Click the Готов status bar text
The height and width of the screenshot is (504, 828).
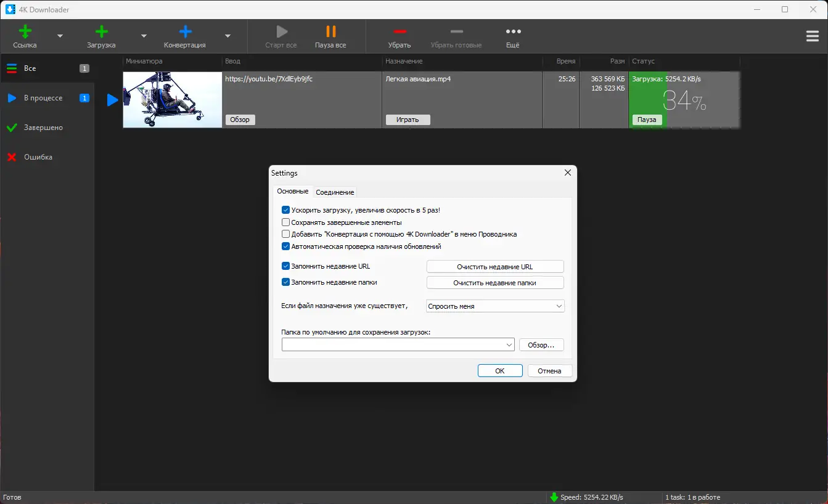(x=12, y=497)
